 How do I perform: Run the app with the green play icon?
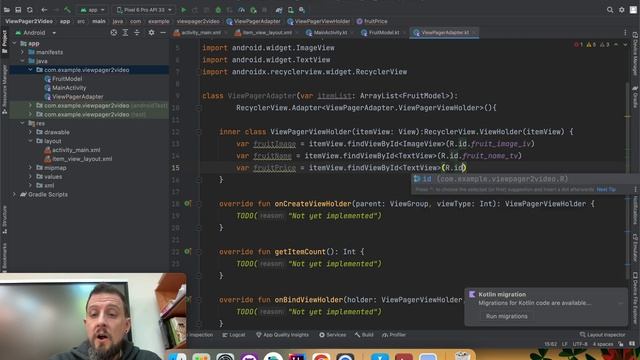[x=184, y=10]
